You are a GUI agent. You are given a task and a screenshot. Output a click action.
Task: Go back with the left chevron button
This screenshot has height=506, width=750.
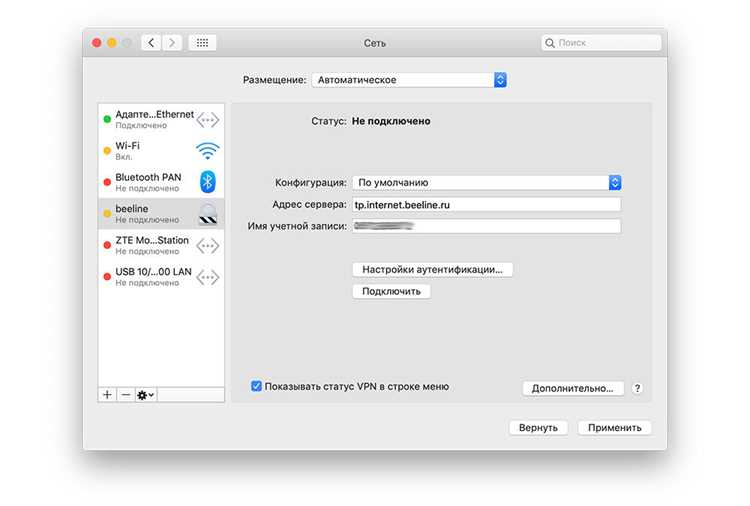click(x=151, y=43)
